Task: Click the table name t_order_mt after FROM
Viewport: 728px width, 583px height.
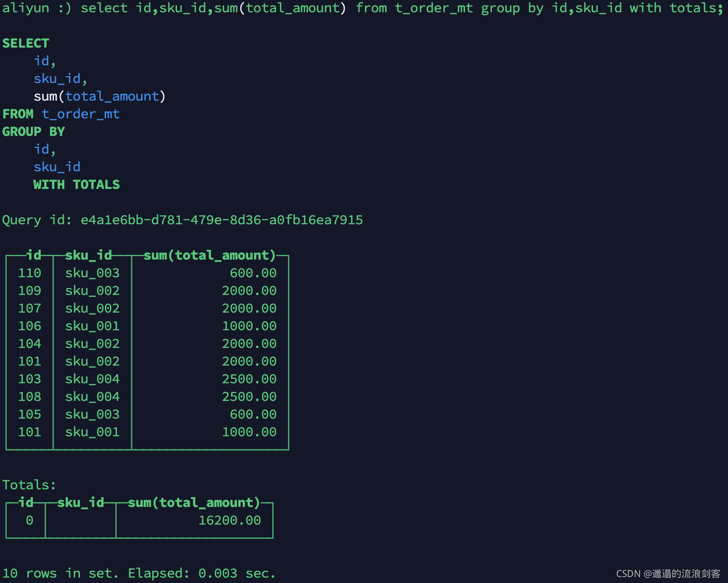Action: click(x=81, y=114)
